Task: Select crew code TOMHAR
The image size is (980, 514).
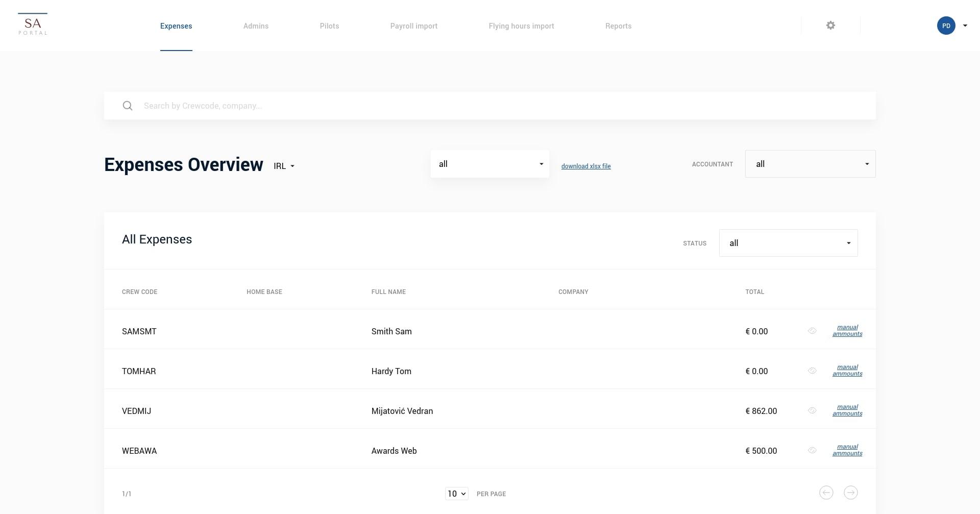Action: click(139, 371)
